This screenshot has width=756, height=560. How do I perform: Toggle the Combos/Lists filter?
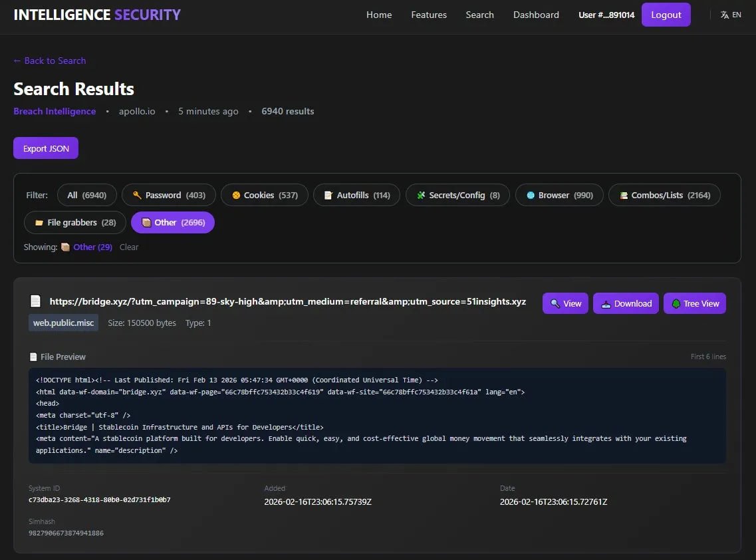664,195
